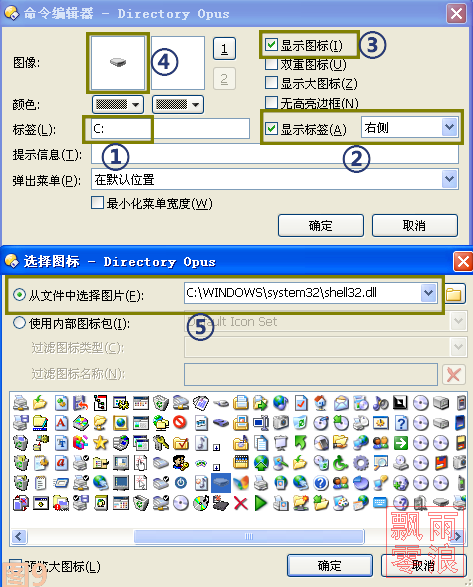Select the green square right-arrow icon

[x=401, y=443]
